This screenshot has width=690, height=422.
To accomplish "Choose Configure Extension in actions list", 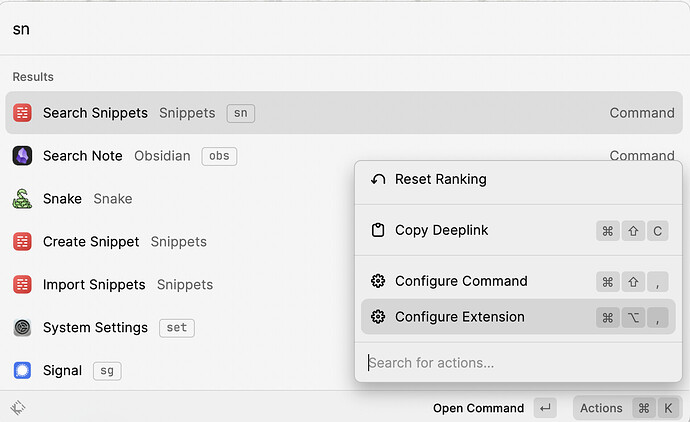I will tap(518, 317).
